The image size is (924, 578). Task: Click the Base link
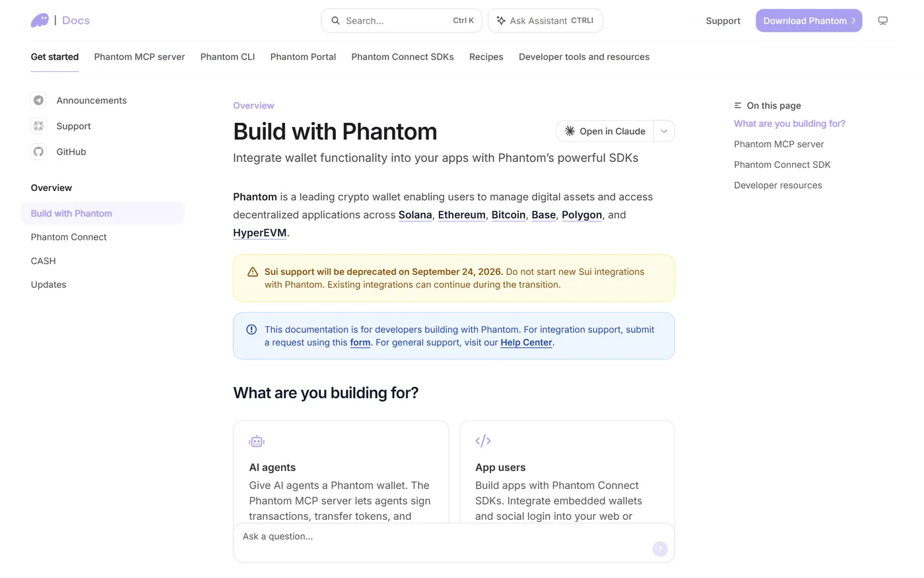(544, 215)
